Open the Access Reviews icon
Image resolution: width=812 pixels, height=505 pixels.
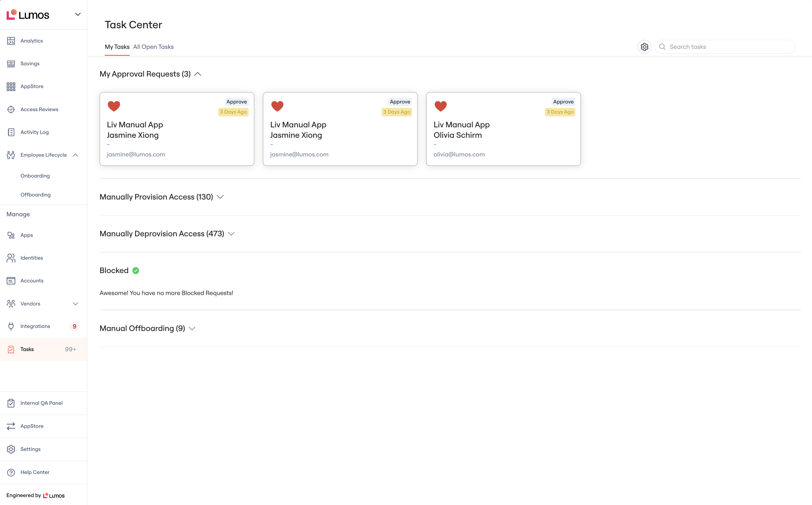pyautogui.click(x=11, y=109)
